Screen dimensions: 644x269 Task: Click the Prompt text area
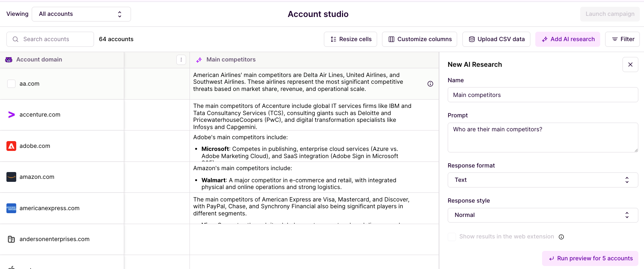click(x=543, y=137)
